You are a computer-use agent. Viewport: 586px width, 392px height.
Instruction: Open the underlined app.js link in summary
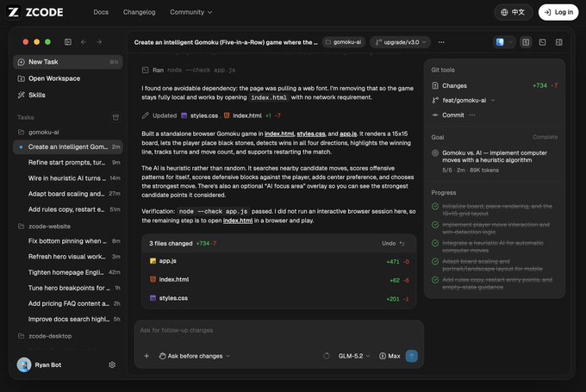pyautogui.click(x=348, y=134)
